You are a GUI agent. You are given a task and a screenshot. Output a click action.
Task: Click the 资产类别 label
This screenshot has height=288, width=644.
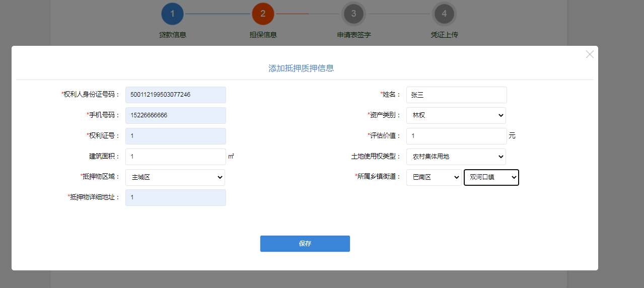pyautogui.click(x=385, y=115)
